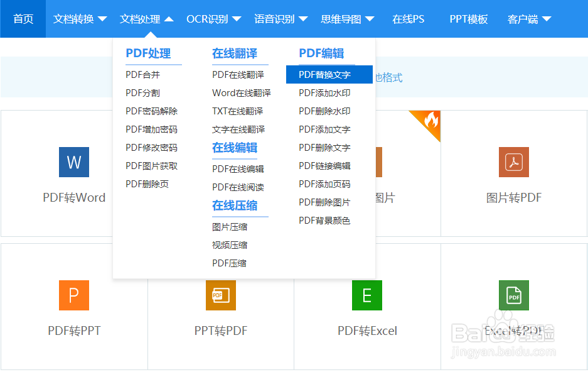
Task: Open PDF转Word using the blue W icon
Action: click(x=73, y=162)
